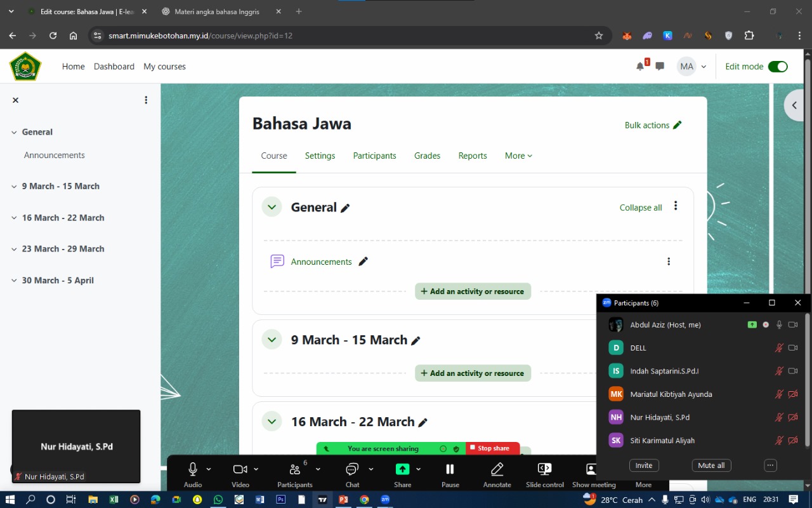Close the left course index drawer
The height and width of the screenshot is (508, 812).
16,100
